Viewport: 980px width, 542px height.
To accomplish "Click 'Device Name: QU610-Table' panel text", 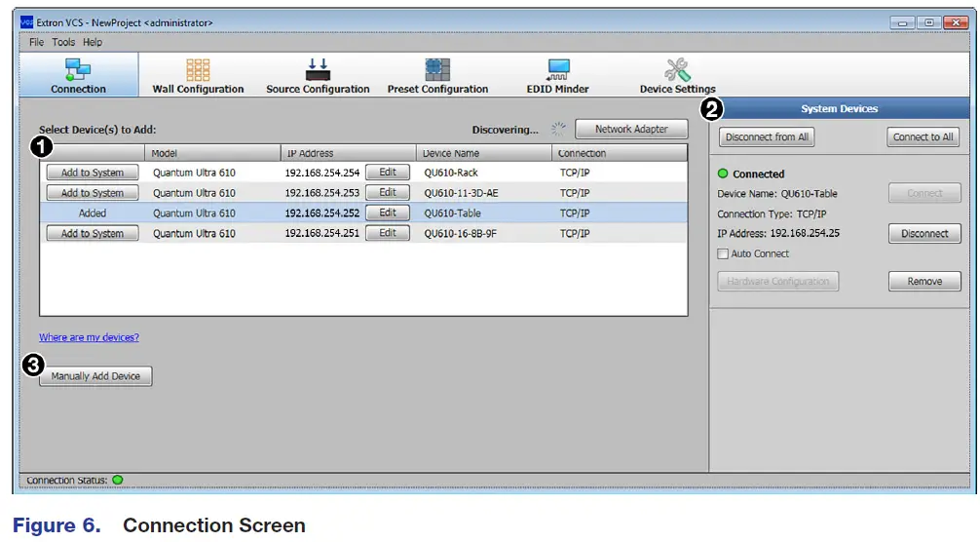I will click(776, 194).
